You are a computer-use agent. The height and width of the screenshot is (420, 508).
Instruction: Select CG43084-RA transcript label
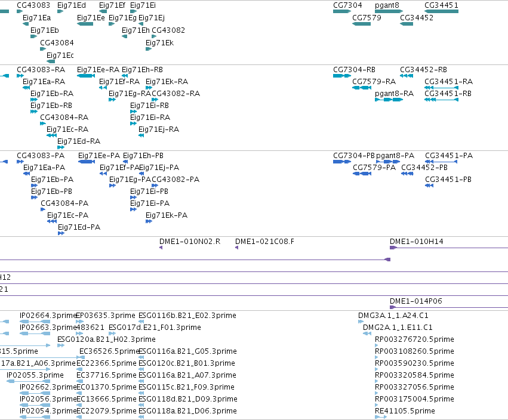64,118
